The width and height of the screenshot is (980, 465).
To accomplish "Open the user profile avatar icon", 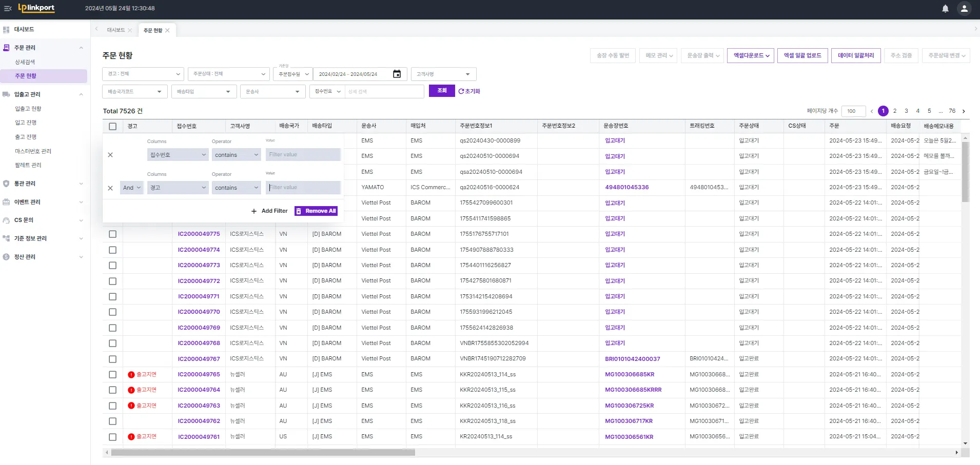I will pyautogui.click(x=964, y=9).
